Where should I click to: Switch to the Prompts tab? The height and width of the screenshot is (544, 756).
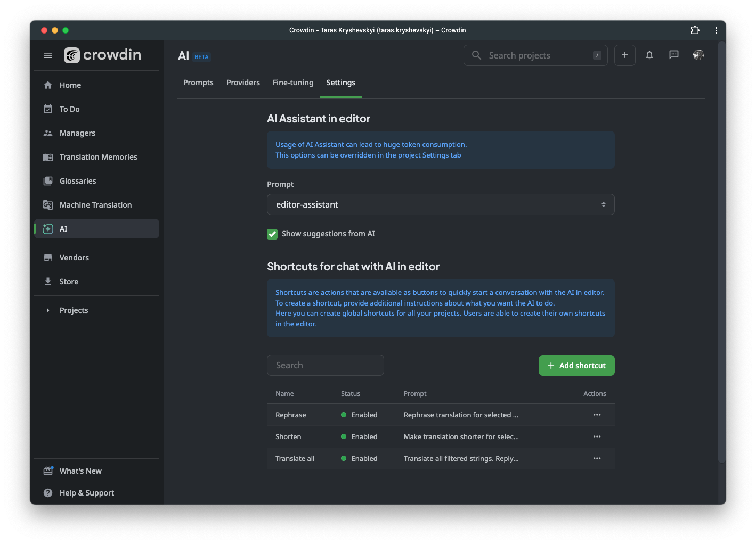198,83
